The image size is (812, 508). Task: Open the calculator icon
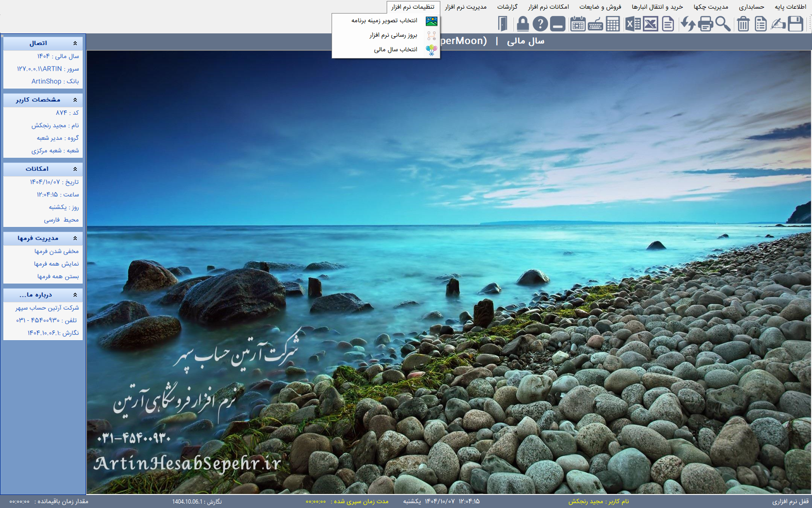coord(612,24)
